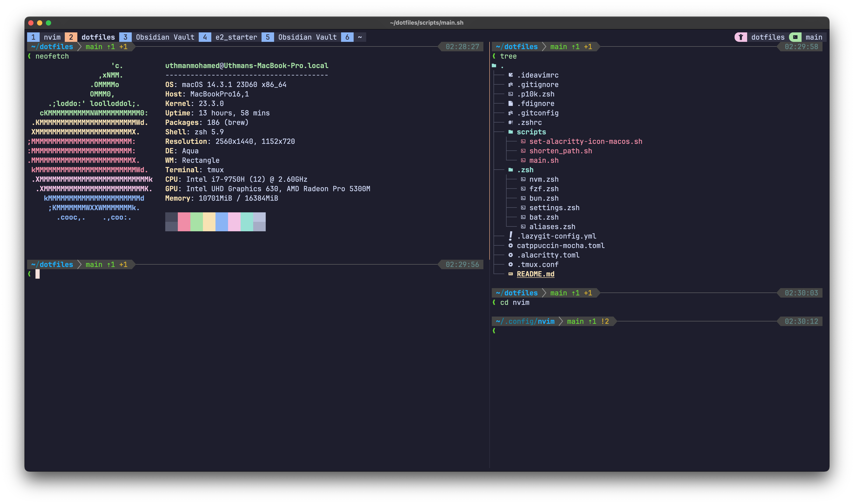Open the underlined README.md link
Image resolution: width=854 pixels, height=504 pixels.
tap(535, 274)
